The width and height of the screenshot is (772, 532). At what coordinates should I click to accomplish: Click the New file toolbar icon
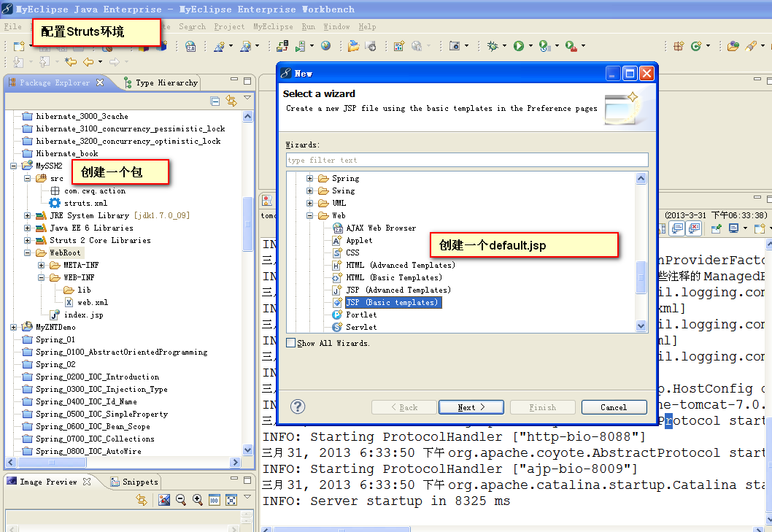pyautogui.click(x=19, y=46)
